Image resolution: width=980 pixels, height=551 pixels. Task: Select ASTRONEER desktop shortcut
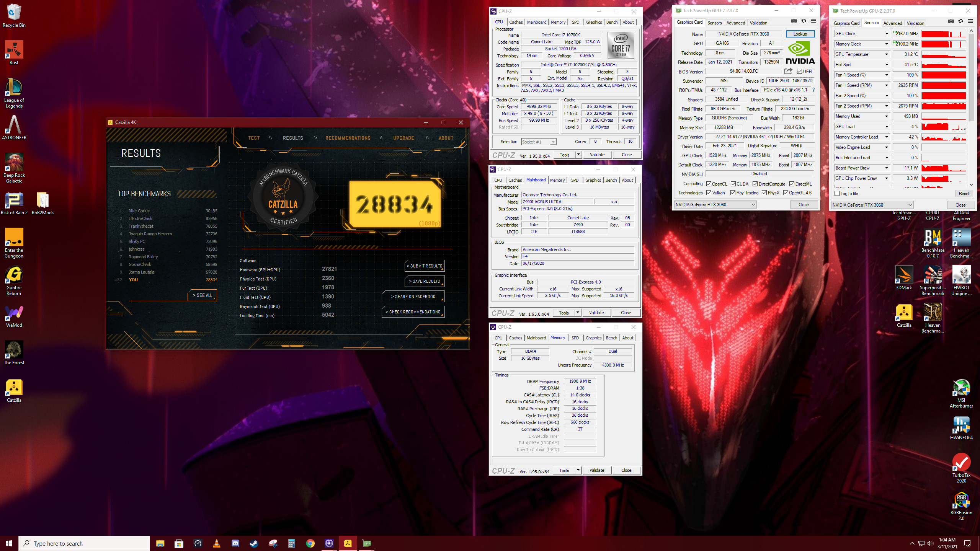point(14,128)
